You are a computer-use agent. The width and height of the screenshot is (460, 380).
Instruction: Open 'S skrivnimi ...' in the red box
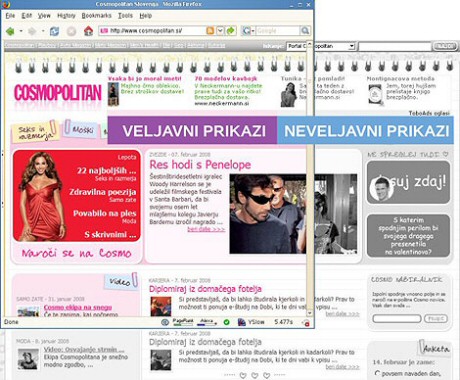tap(110, 235)
